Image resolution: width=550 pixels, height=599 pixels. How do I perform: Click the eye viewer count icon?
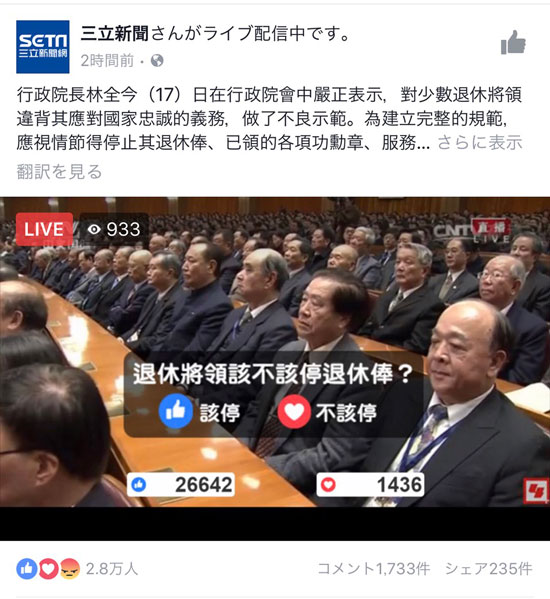coord(94,229)
